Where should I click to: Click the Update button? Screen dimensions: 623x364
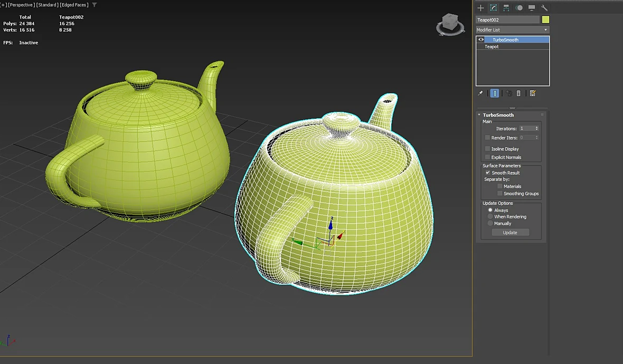510,233
